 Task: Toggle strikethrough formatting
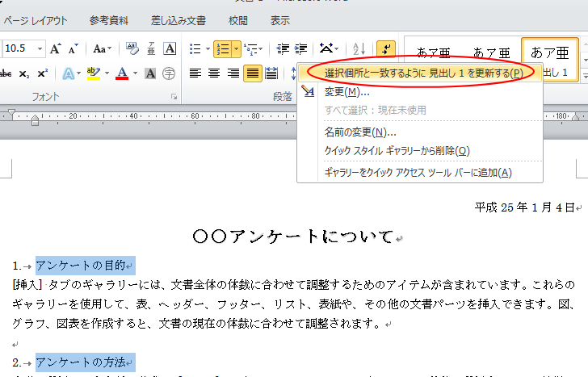tap(5, 73)
